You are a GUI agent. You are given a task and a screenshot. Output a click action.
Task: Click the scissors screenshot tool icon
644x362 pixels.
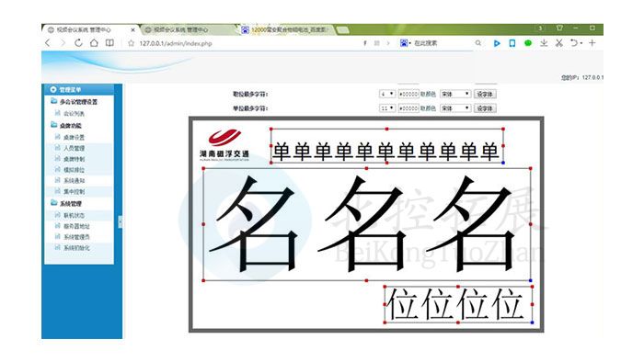[559, 43]
